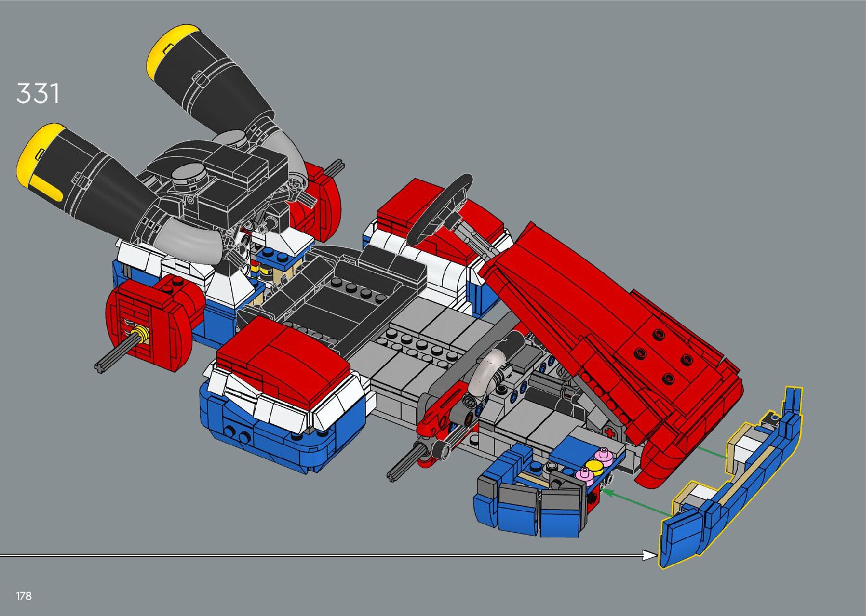
Task: Select the red top of front-left side pod
Action: [283, 354]
